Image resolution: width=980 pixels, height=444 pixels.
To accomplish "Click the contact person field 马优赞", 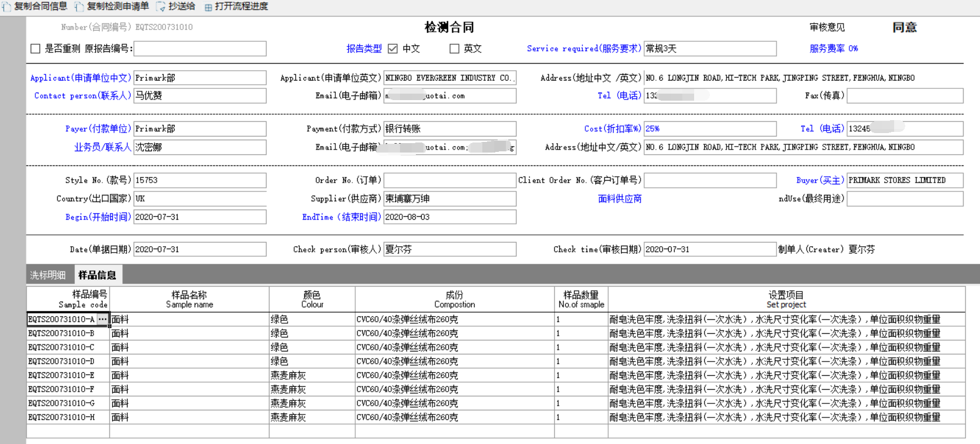I will pyautogui.click(x=200, y=95).
